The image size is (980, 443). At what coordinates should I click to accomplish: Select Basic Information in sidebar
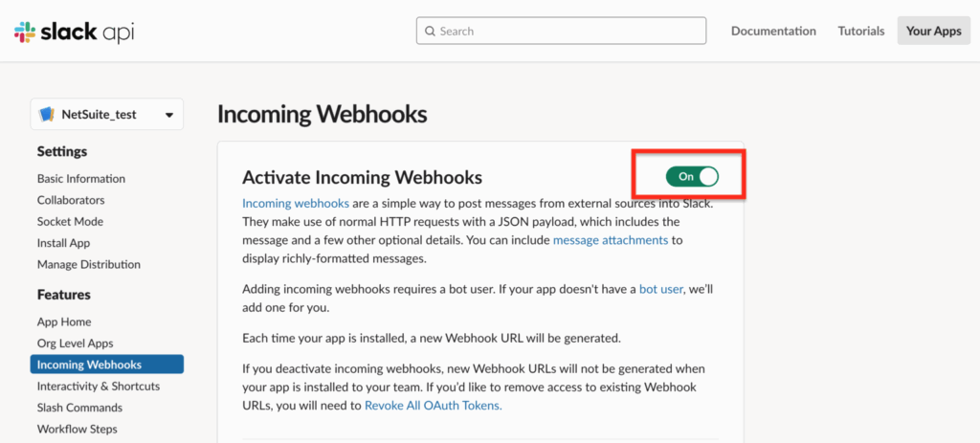pos(81,179)
